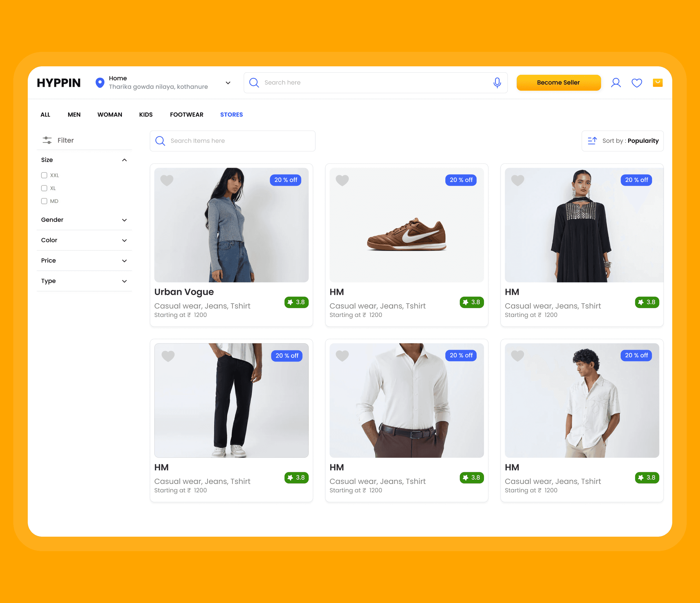Click the voice search microphone icon

point(497,83)
